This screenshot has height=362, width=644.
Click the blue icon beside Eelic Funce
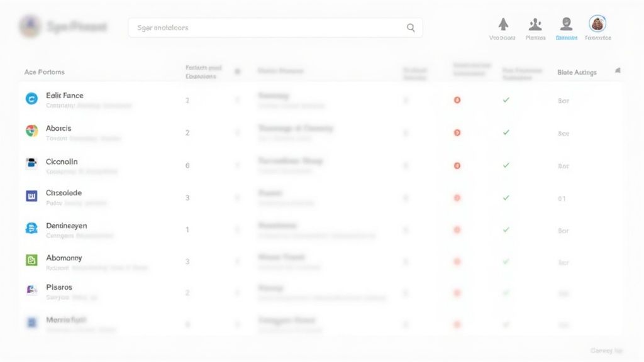tap(31, 98)
